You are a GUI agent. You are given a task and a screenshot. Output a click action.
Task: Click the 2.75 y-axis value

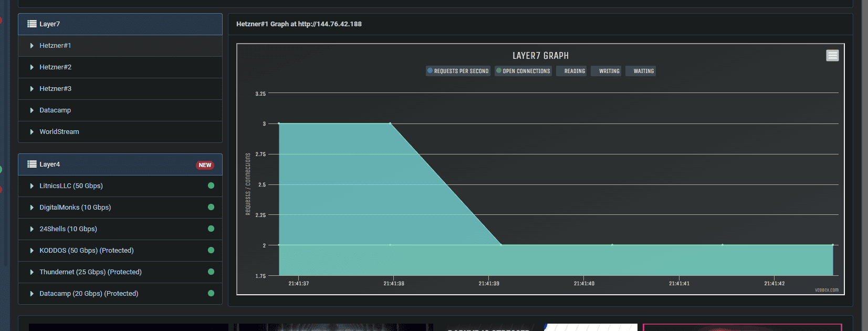click(x=260, y=154)
